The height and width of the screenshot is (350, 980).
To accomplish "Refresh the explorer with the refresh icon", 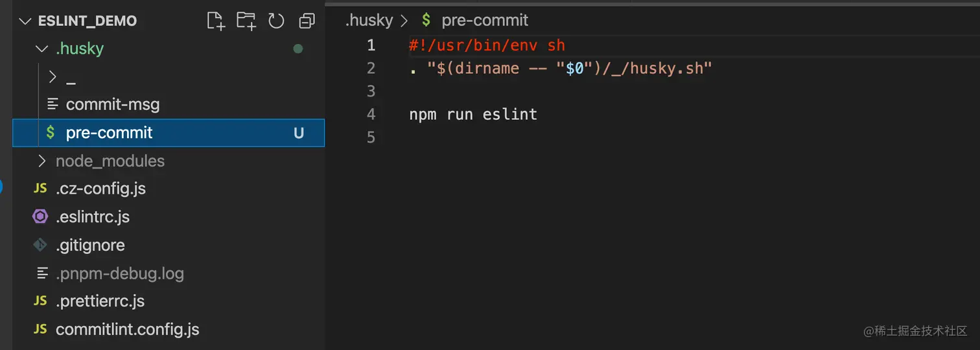I will coord(276,21).
